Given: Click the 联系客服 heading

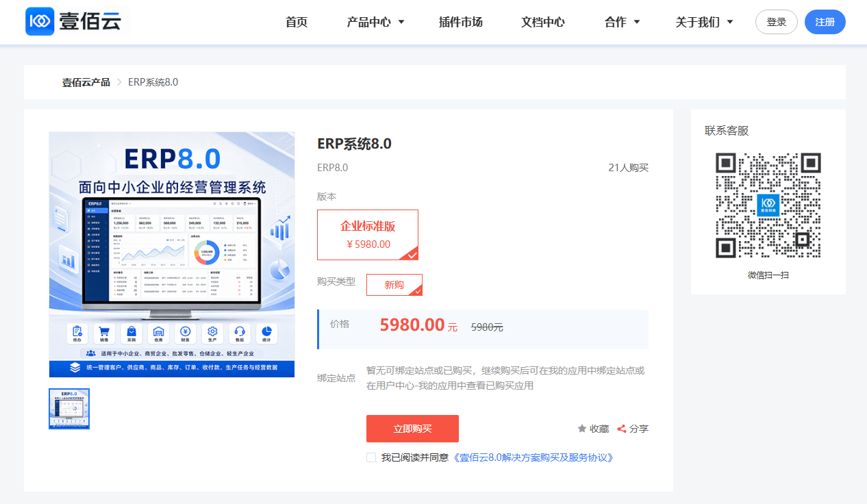Looking at the screenshot, I should (727, 131).
